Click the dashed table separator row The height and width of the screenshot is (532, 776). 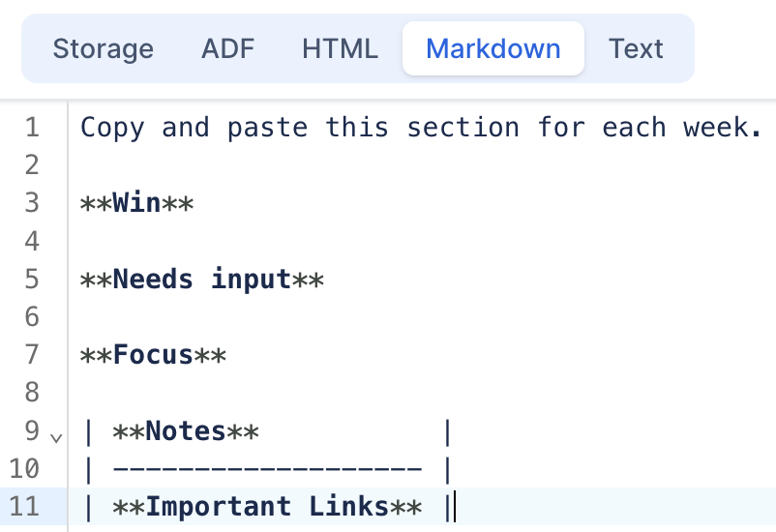(267, 469)
